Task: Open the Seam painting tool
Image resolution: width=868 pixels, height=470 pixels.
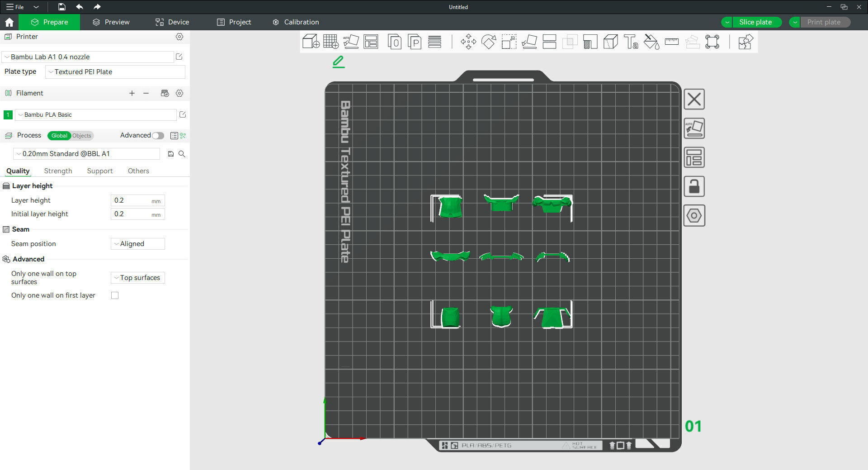Action: tap(611, 42)
